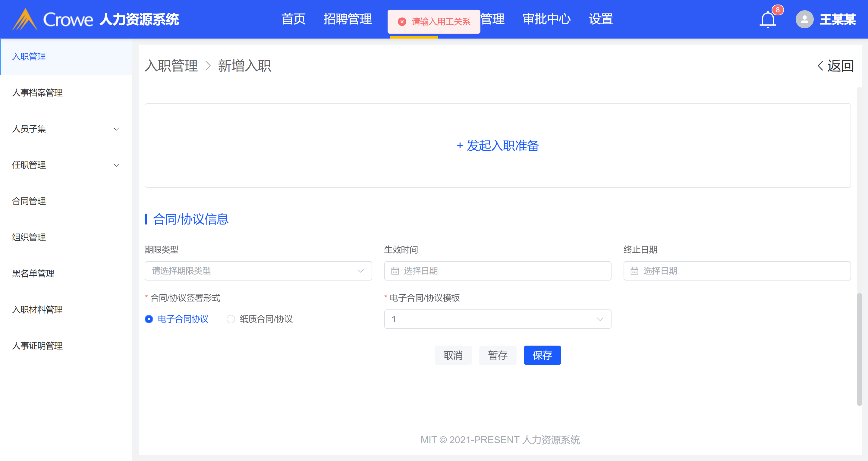Click the breadcrumb separator arrow icon
Screen dimensions: 868x461
pyautogui.click(x=208, y=66)
